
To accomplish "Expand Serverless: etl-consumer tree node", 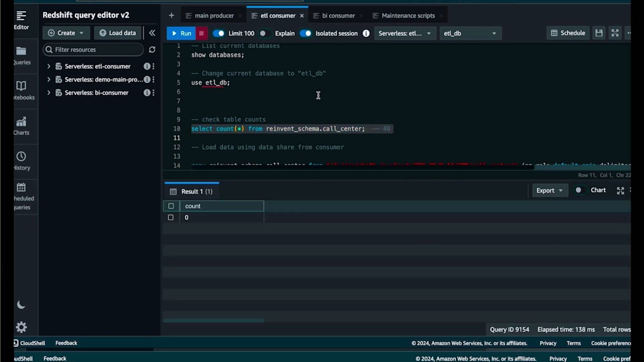I will pos(49,67).
